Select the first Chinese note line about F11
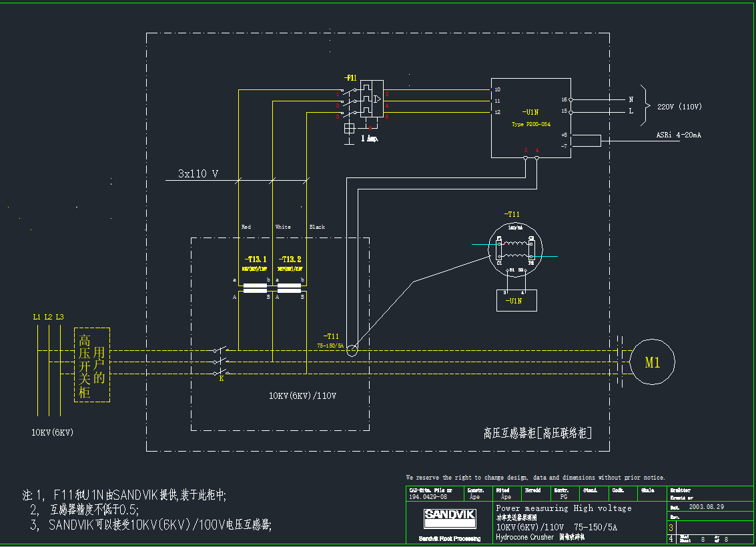The height and width of the screenshot is (547, 756). [x=125, y=495]
